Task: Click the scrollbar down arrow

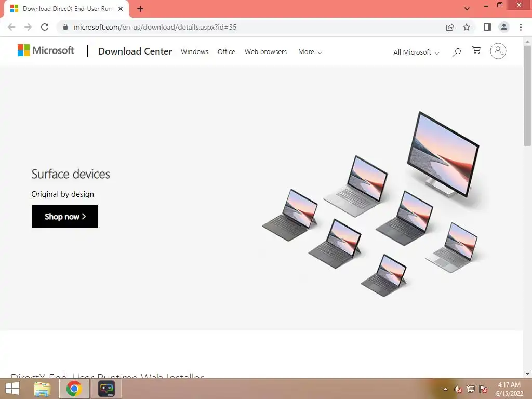Action: coord(527,374)
